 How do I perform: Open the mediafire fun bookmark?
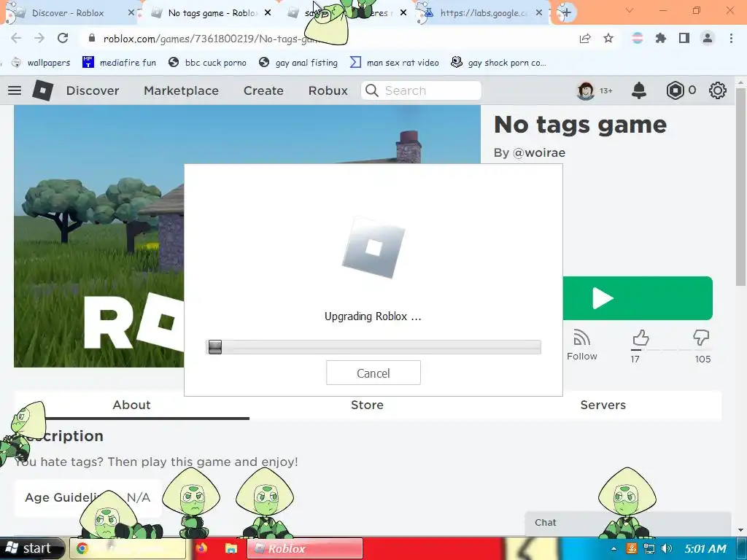pos(119,63)
